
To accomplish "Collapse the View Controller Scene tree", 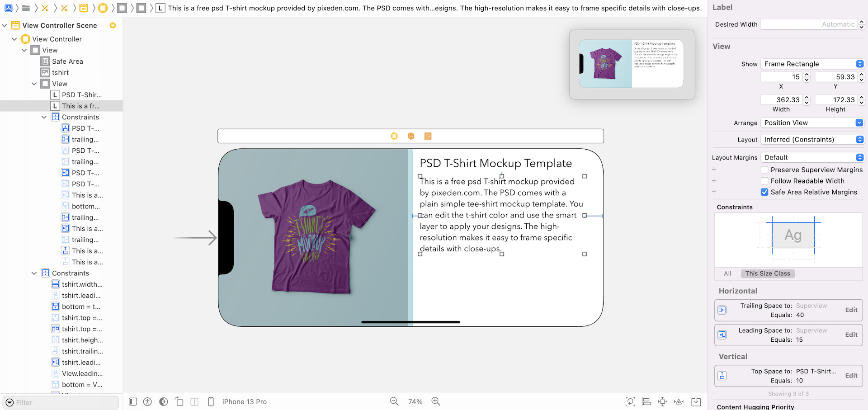I will coord(5,25).
